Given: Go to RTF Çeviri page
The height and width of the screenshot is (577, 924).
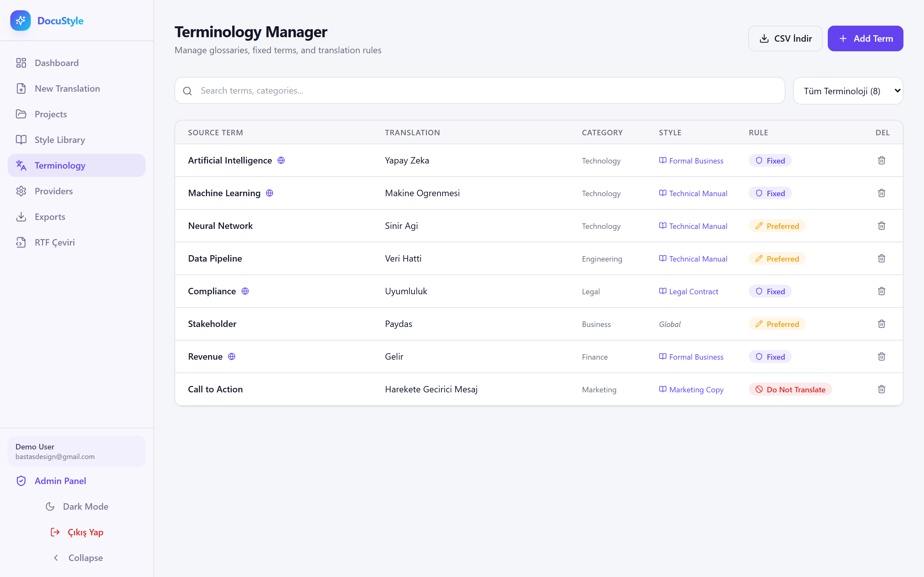Looking at the screenshot, I should click(55, 242).
